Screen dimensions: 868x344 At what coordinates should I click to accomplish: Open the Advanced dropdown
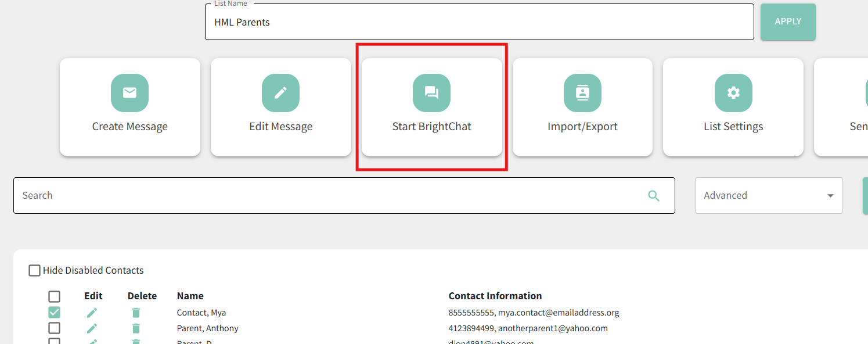pyautogui.click(x=769, y=195)
